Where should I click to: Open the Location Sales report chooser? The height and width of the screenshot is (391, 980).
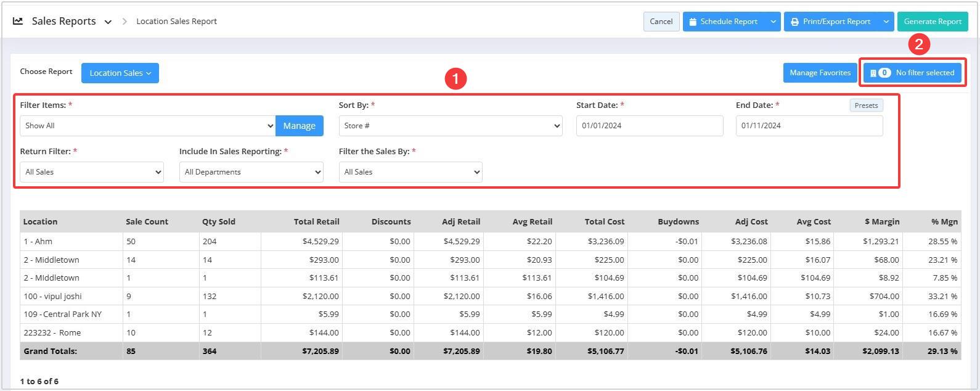tap(120, 73)
